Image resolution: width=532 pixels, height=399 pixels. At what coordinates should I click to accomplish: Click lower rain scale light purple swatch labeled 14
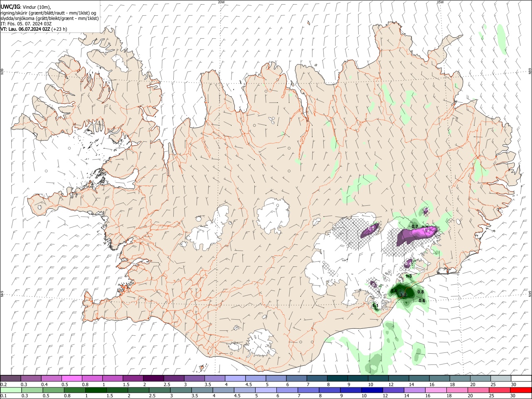pos(414,390)
